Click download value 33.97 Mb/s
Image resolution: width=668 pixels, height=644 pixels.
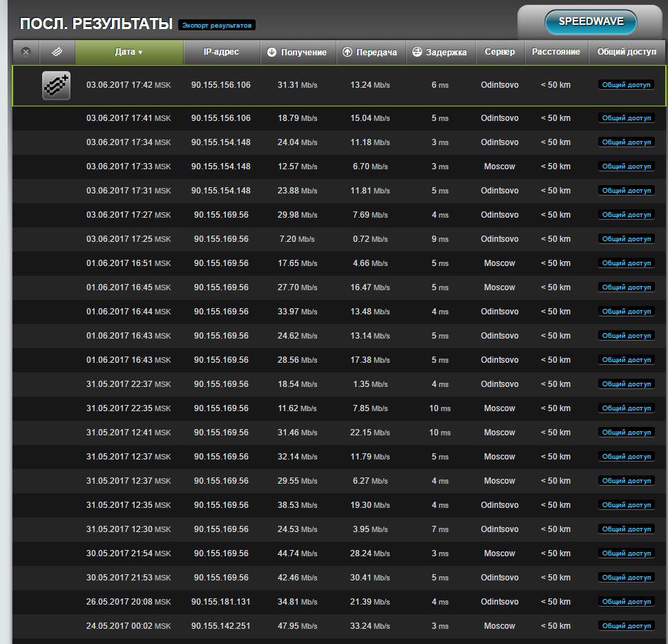click(x=297, y=312)
